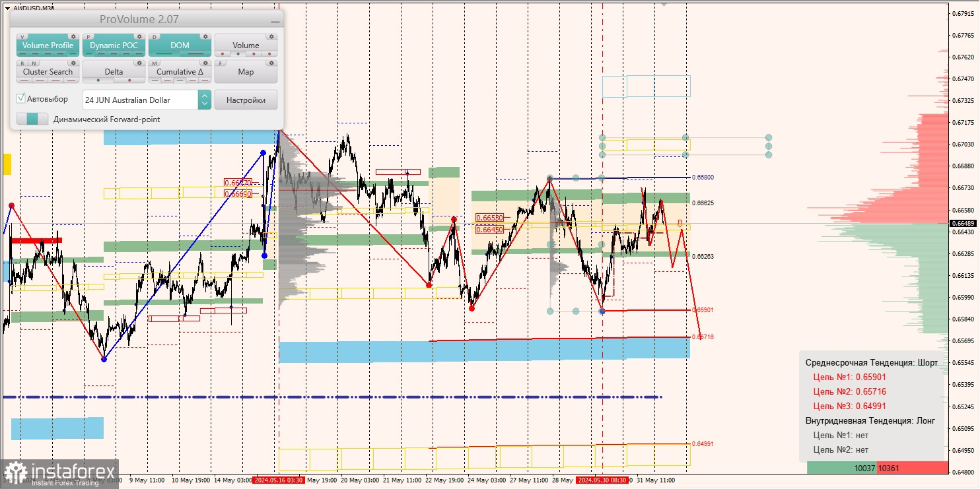
Task: Open Dynamic POC gear settings
Action: point(139,36)
